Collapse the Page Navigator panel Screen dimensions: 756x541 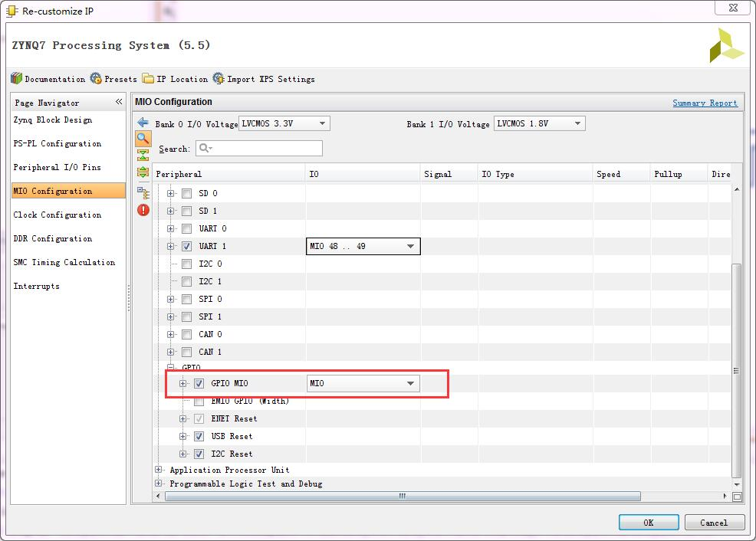pos(119,102)
